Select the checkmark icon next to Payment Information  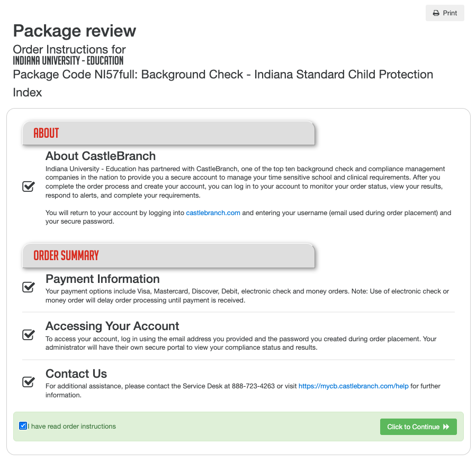click(28, 287)
